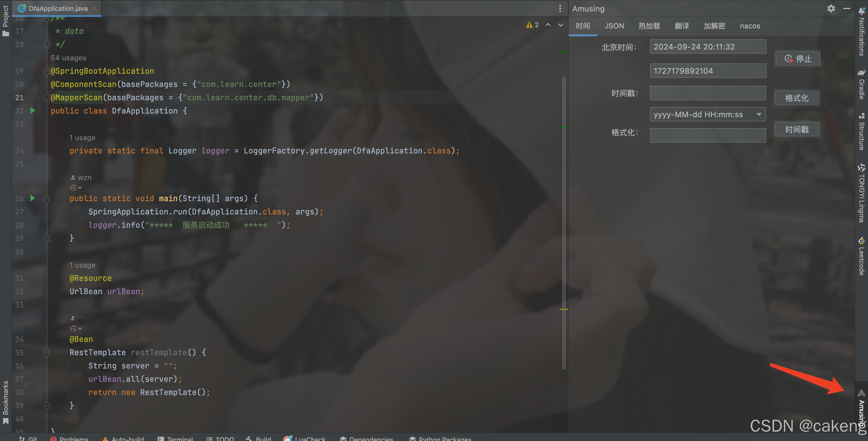Click the 停止 button
This screenshot has width=868, height=441.
pos(798,59)
